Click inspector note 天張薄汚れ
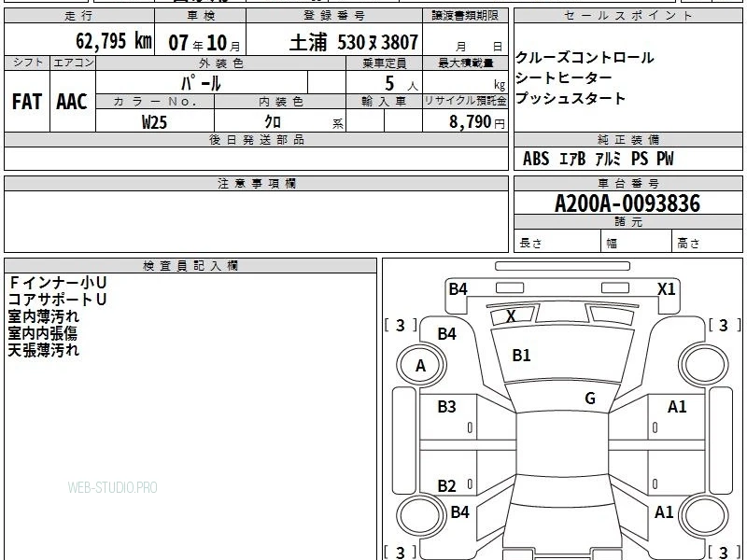 (43, 351)
